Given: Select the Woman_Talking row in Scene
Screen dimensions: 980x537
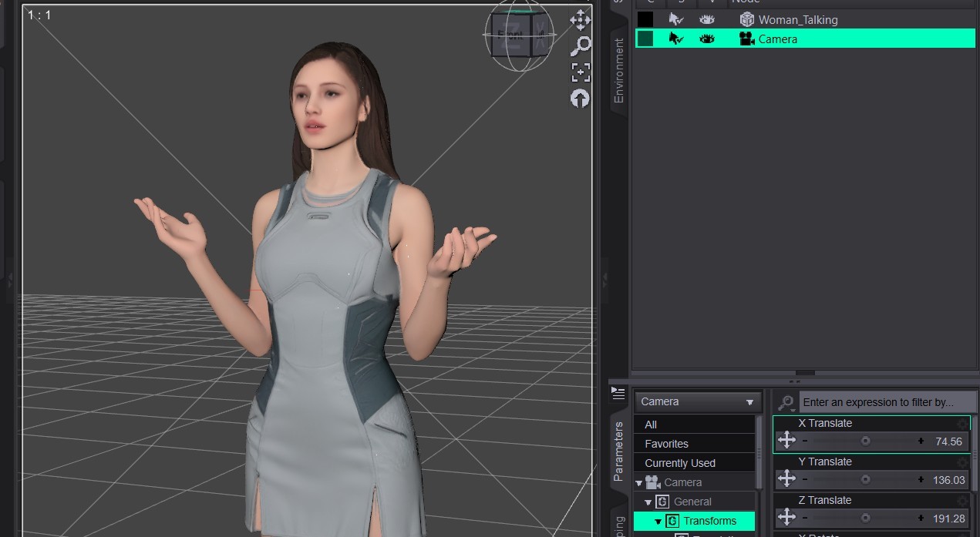Looking at the screenshot, I should coord(805,19).
